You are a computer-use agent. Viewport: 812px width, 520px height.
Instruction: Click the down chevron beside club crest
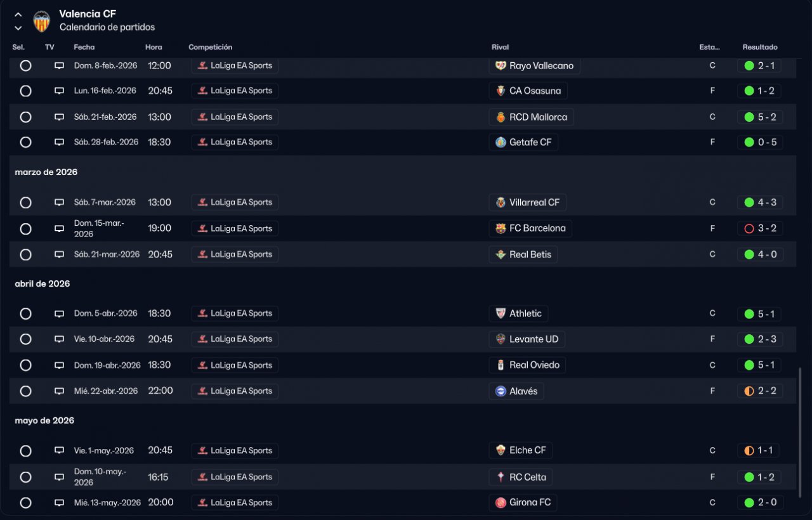18,28
